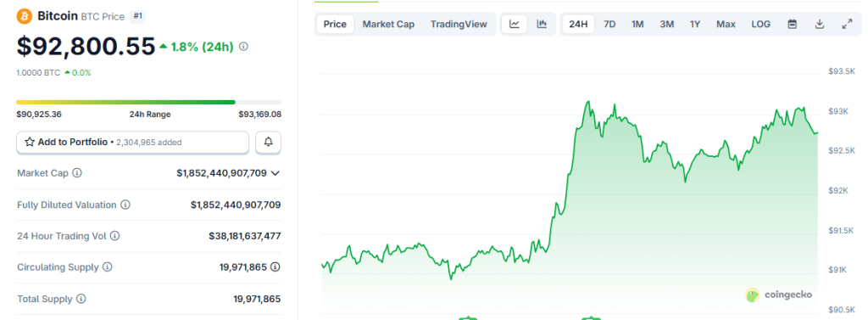Expand the Market Cap value chevron
Image resolution: width=868 pixels, height=320 pixels.
tap(275, 173)
